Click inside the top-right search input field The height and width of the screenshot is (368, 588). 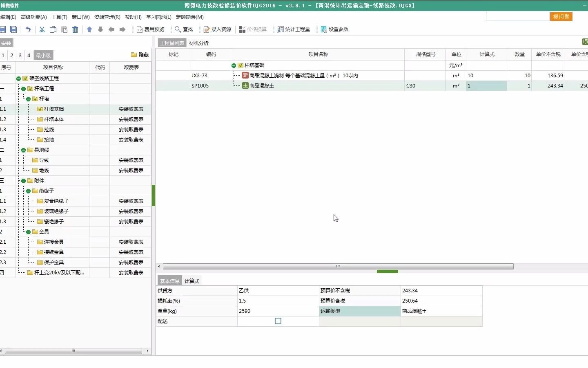[x=517, y=17]
